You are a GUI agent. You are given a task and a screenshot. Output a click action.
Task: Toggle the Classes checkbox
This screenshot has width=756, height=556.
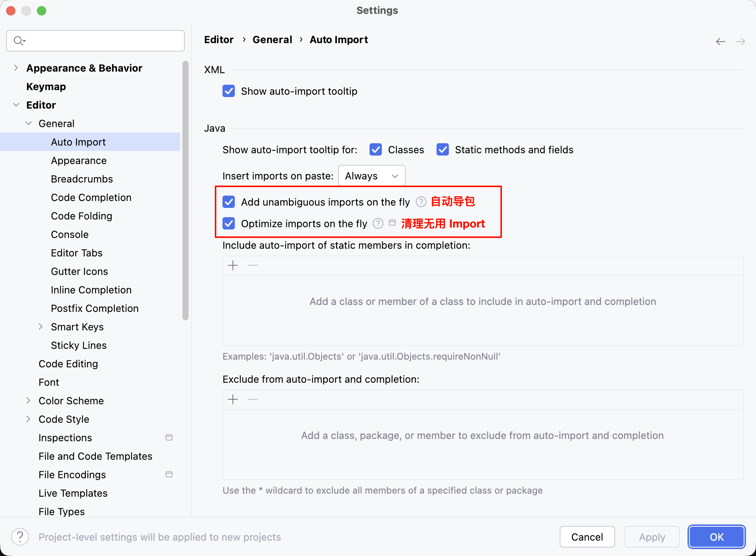pos(376,149)
